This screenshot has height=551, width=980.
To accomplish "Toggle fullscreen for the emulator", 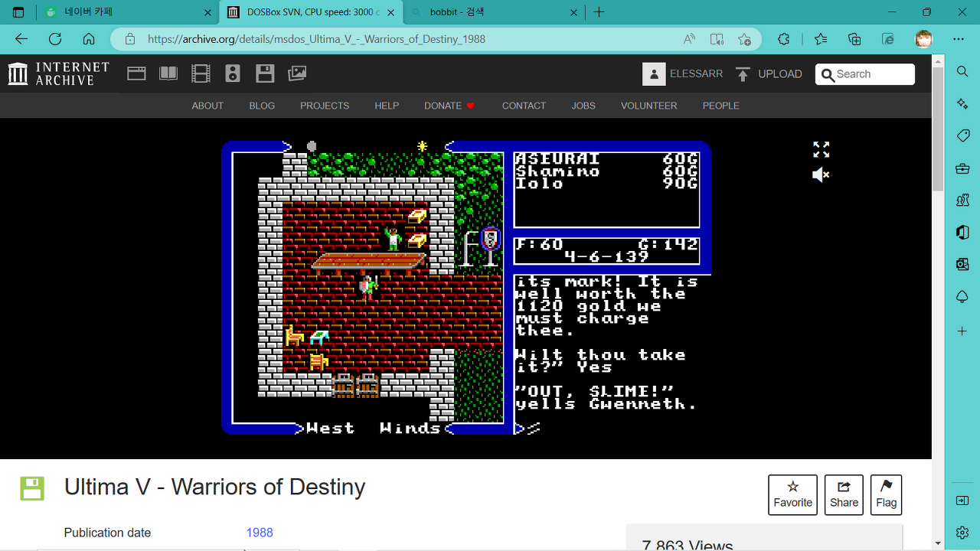I will (x=821, y=149).
